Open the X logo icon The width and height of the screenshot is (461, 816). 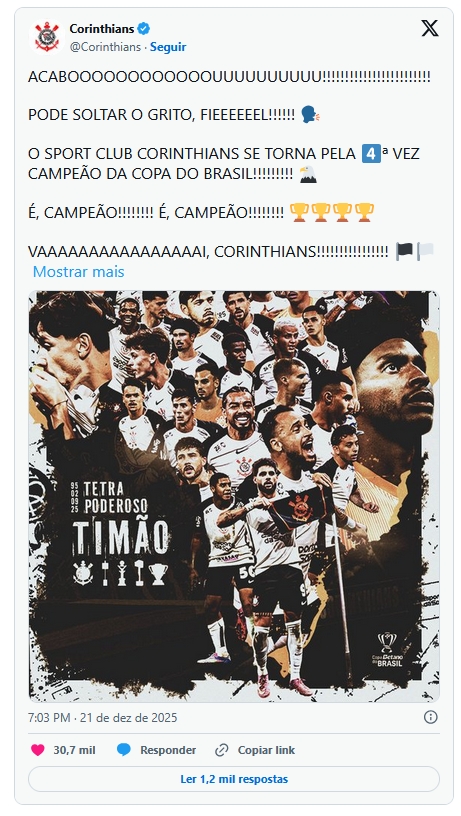[429, 29]
